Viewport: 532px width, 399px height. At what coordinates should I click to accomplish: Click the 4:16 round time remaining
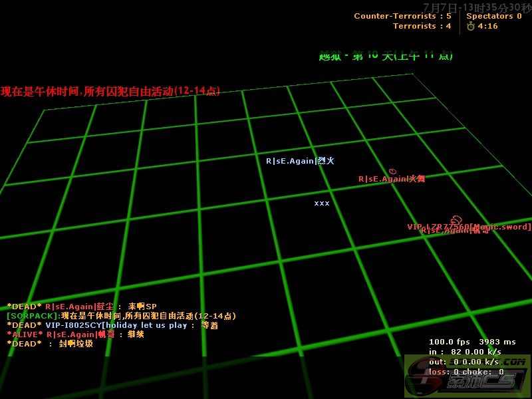pyautogui.click(x=487, y=26)
